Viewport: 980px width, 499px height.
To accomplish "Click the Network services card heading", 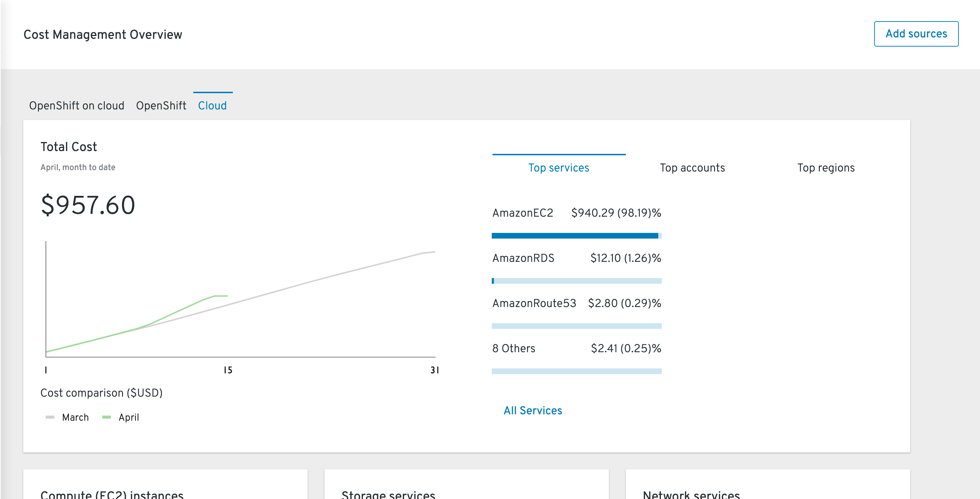I will pyautogui.click(x=691, y=495).
